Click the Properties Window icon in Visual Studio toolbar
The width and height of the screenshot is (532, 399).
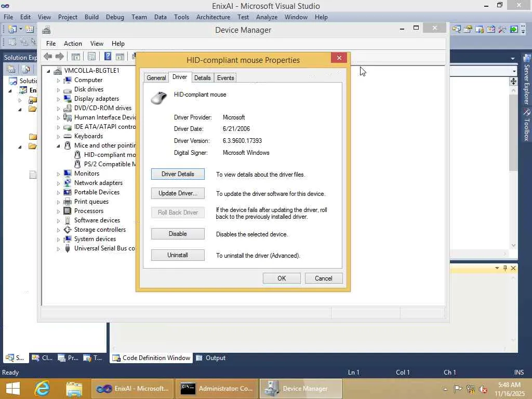click(468, 30)
